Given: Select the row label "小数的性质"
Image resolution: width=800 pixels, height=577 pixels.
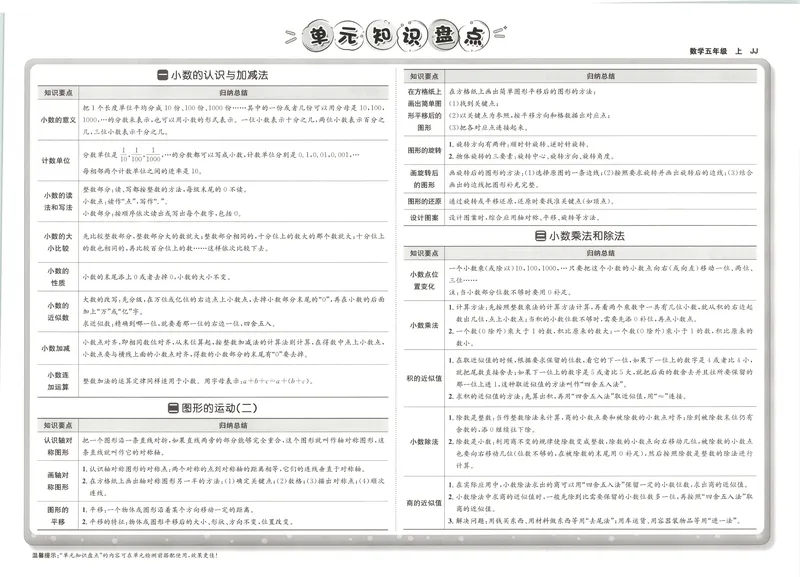Looking at the screenshot, I should 58,277.
